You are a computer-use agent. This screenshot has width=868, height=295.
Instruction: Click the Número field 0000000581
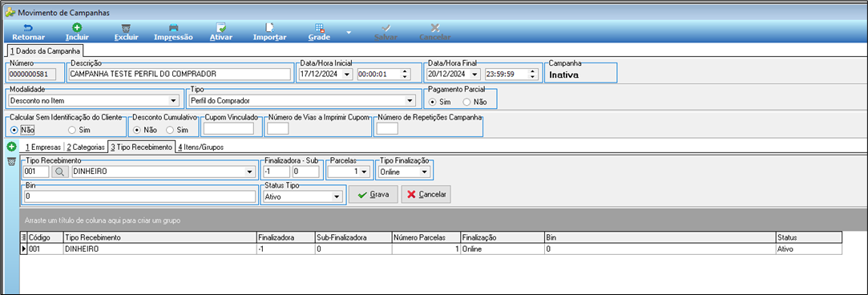(33, 74)
